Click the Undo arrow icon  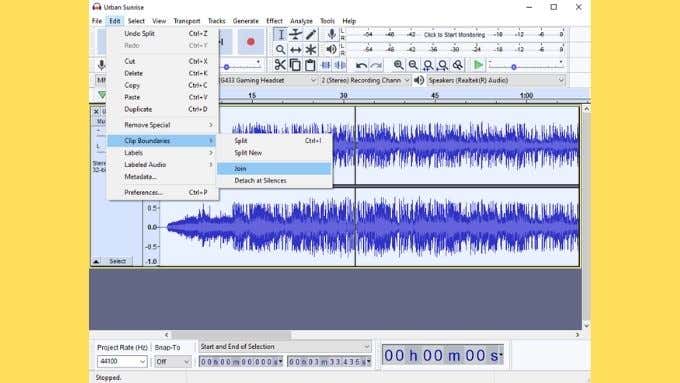point(361,65)
